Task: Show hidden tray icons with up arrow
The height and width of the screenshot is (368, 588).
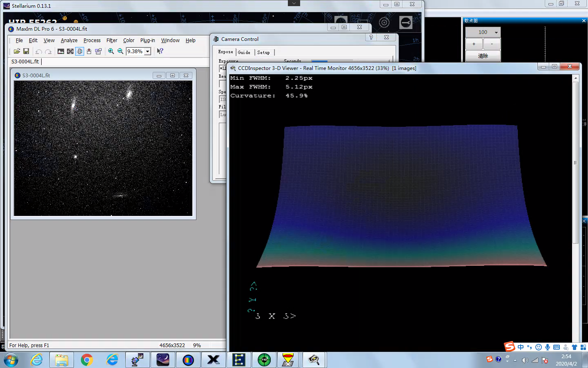Action: (x=515, y=360)
